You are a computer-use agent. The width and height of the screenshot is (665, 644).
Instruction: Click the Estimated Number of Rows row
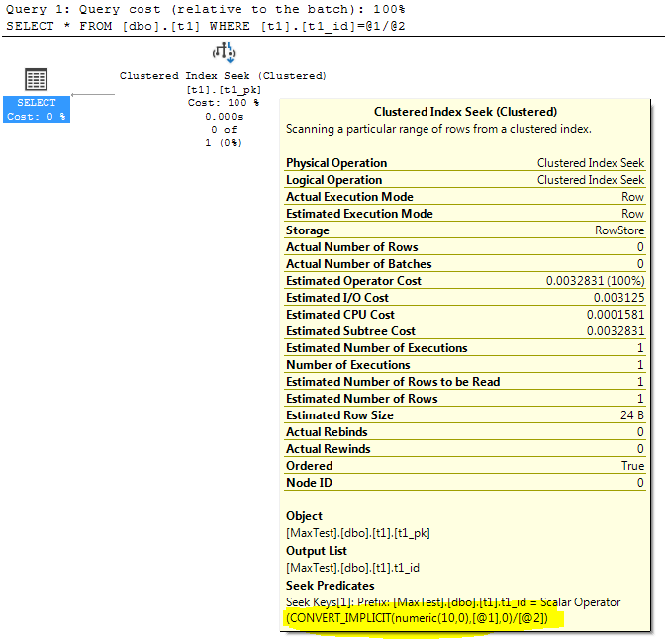[x=465, y=399]
